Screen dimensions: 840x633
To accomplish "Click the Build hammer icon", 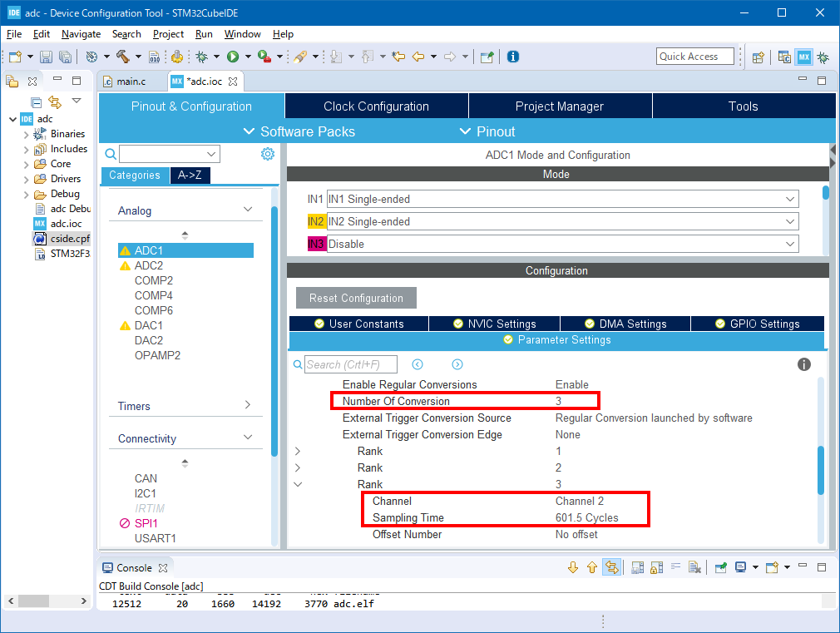I will point(123,57).
